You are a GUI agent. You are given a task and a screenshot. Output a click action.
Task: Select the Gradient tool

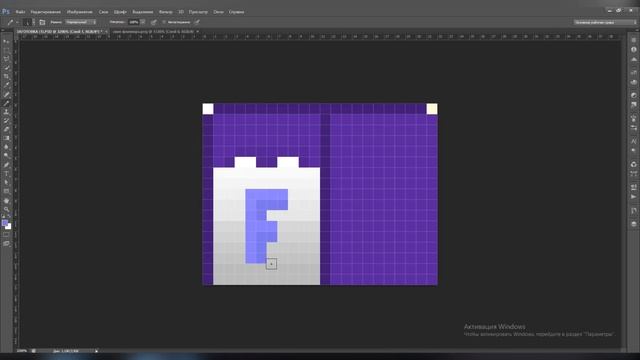click(6, 138)
